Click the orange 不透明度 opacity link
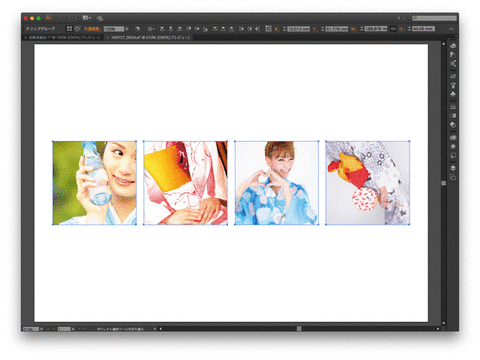Screen dimensions: 480x360 [x=92, y=29]
